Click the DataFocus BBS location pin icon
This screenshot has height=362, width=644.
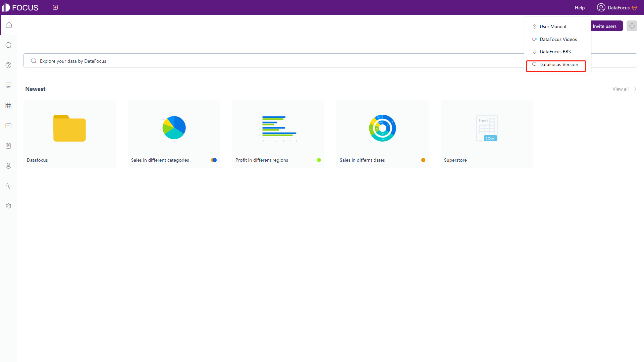[x=534, y=52]
